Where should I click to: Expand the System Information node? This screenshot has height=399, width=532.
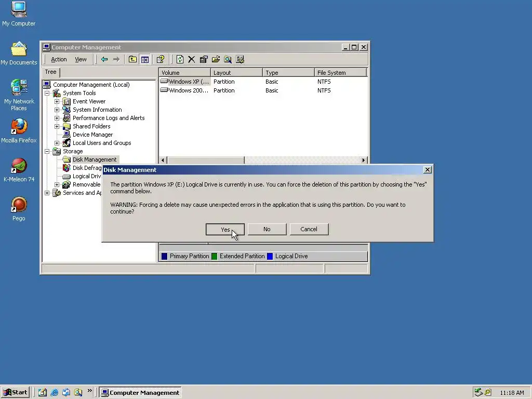point(57,110)
